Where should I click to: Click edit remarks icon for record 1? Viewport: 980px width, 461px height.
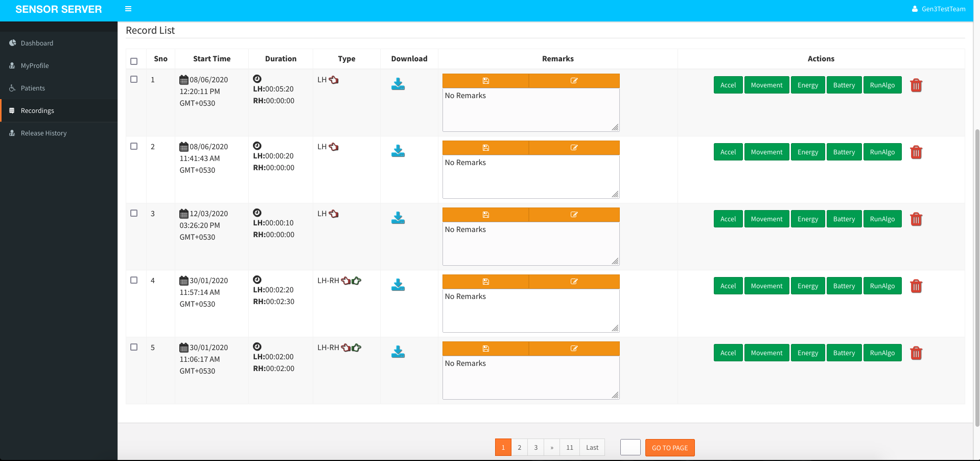point(574,81)
